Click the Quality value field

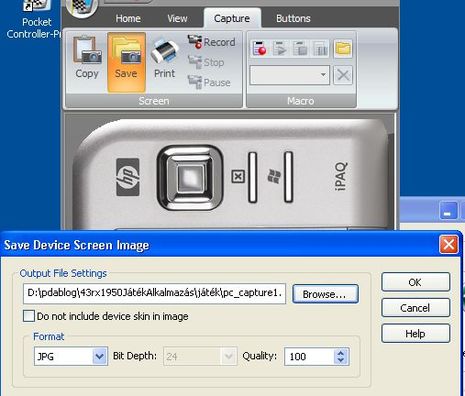tap(309, 356)
